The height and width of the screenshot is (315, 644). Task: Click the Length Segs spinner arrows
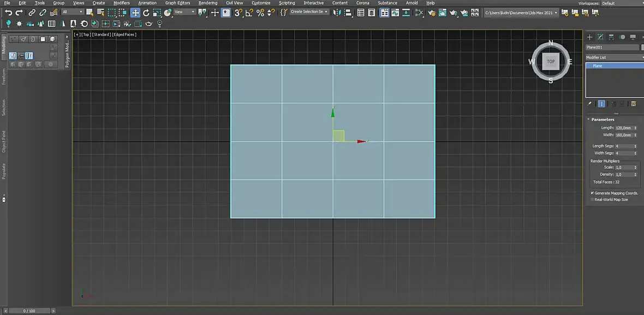click(635, 146)
